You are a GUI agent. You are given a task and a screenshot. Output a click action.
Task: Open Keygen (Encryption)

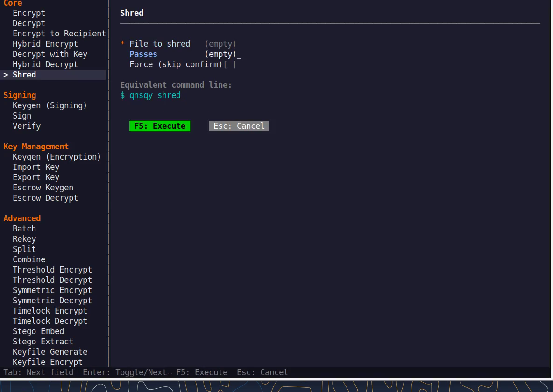click(x=57, y=156)
